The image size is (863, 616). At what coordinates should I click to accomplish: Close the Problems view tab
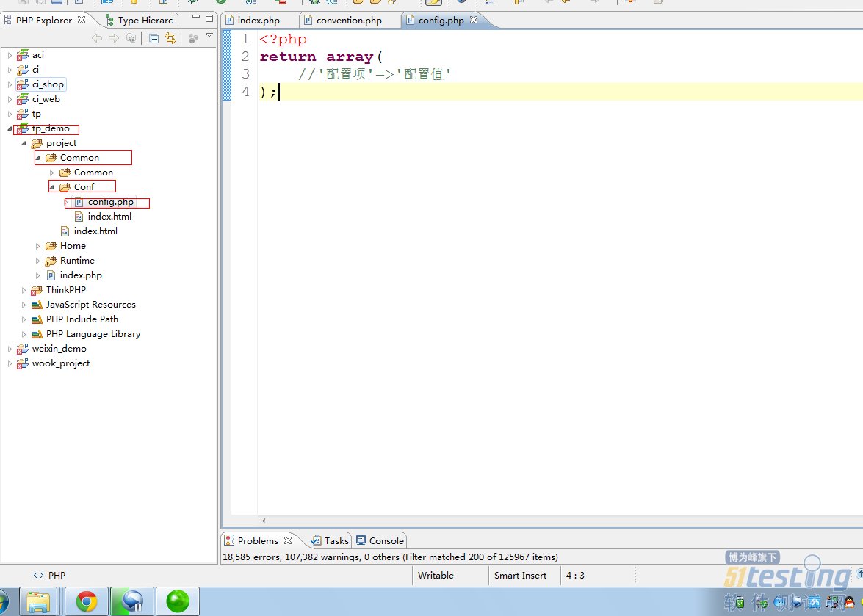(288, 540)
